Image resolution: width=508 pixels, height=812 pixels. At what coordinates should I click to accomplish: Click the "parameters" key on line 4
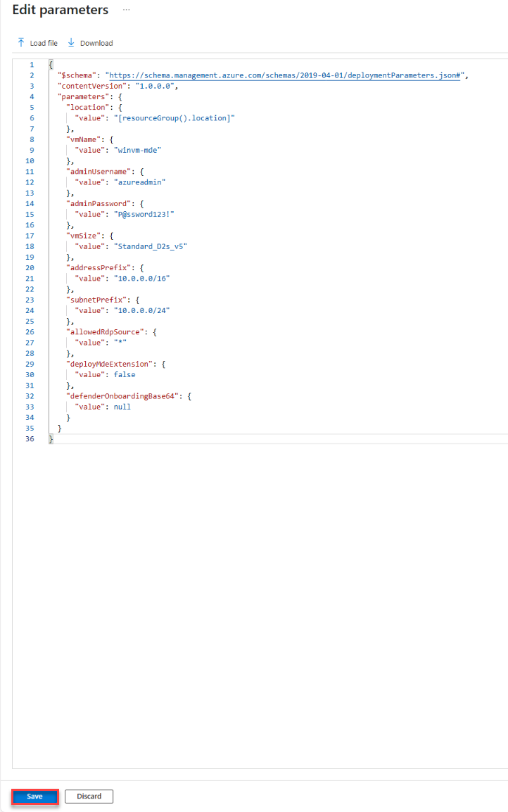83,97
